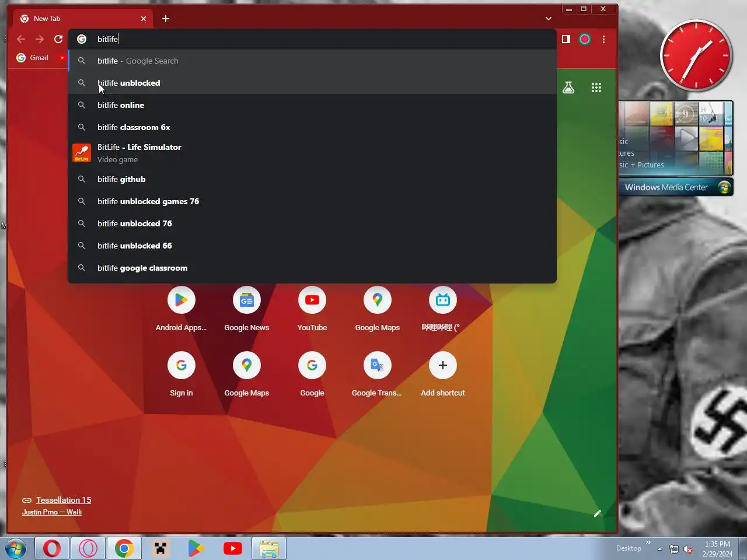Click the red clock desktop gadget
747x560 pixels.
pyautogui.click(x=696, y=55)
